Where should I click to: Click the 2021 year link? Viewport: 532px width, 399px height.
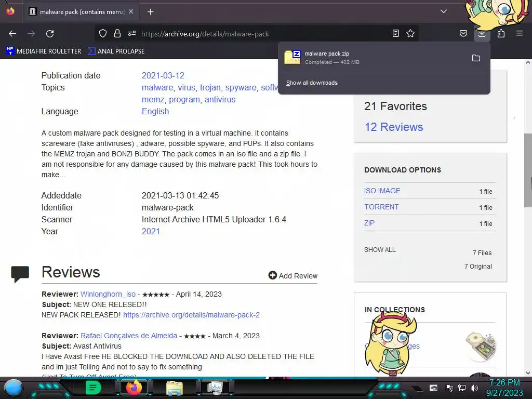coord(151,231)
